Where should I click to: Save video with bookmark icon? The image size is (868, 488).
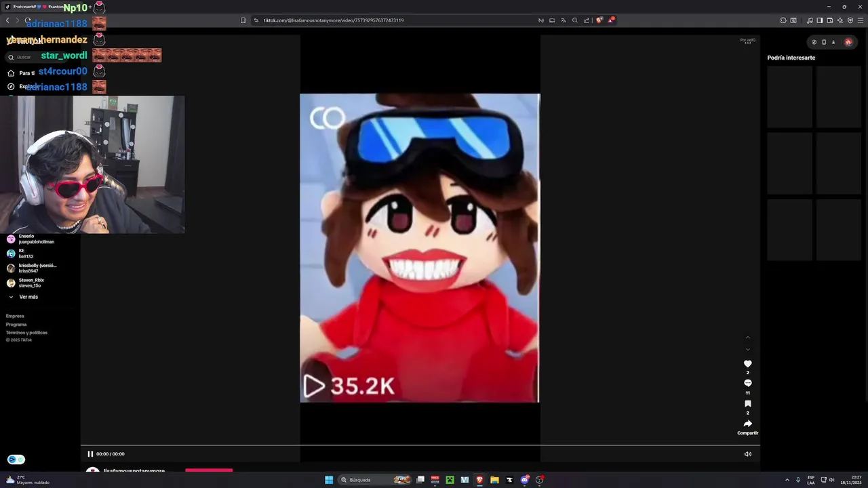(748, 403)
